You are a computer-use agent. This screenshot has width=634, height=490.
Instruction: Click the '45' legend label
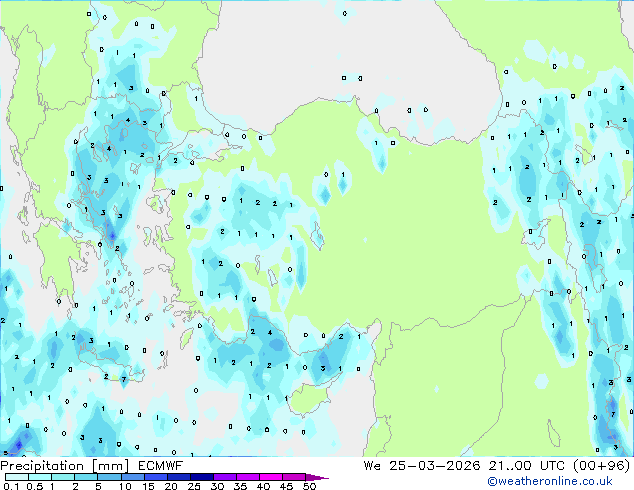[x=286, y=486]
